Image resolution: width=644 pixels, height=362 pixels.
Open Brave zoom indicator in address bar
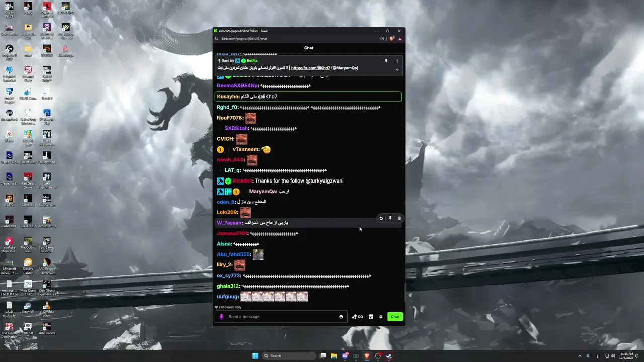[x=382, y=39]
